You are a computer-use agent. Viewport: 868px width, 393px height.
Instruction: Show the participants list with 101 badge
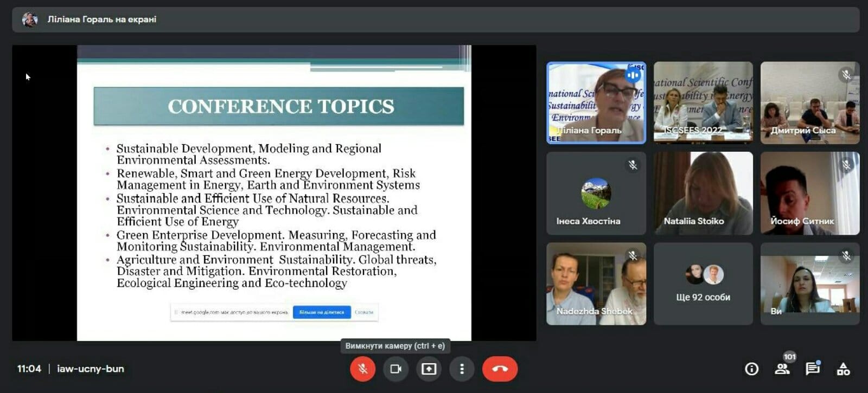pos(782,369)
